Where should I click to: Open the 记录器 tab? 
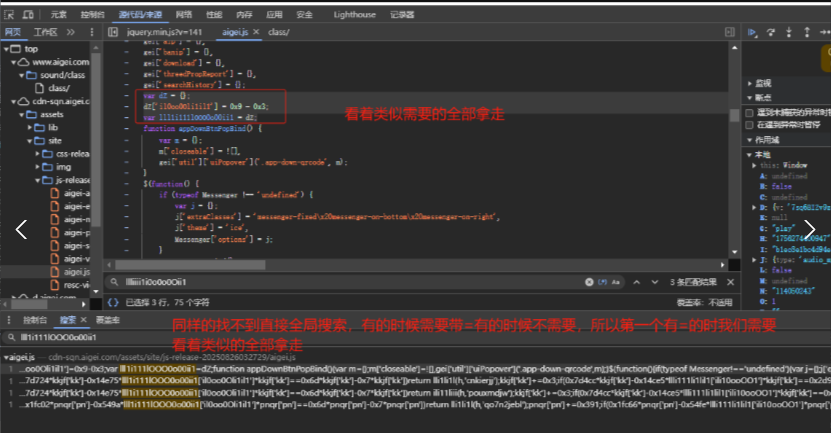coord(402,15)
